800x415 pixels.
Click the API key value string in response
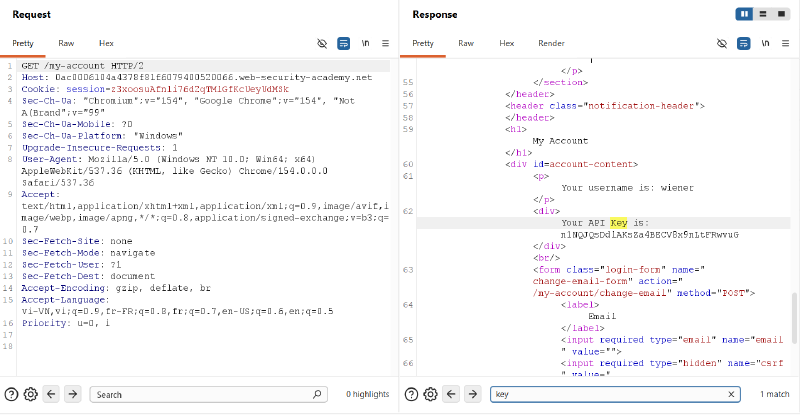[649, 235]
